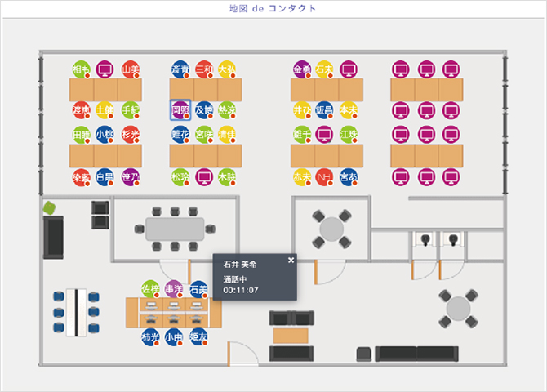Click the 手紀 seat icon
This screenshot has width=547, height=392.
click(x=131, y=110)
